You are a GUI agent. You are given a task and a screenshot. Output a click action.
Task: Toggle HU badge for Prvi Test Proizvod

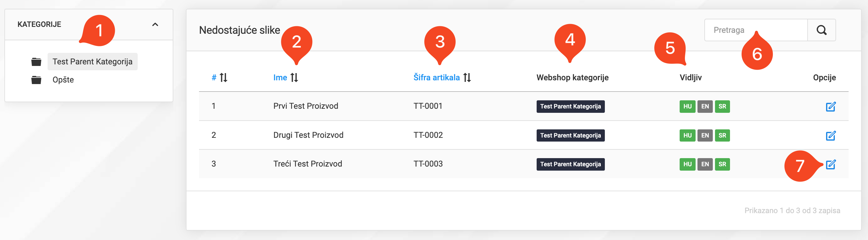tap(687, 107)
